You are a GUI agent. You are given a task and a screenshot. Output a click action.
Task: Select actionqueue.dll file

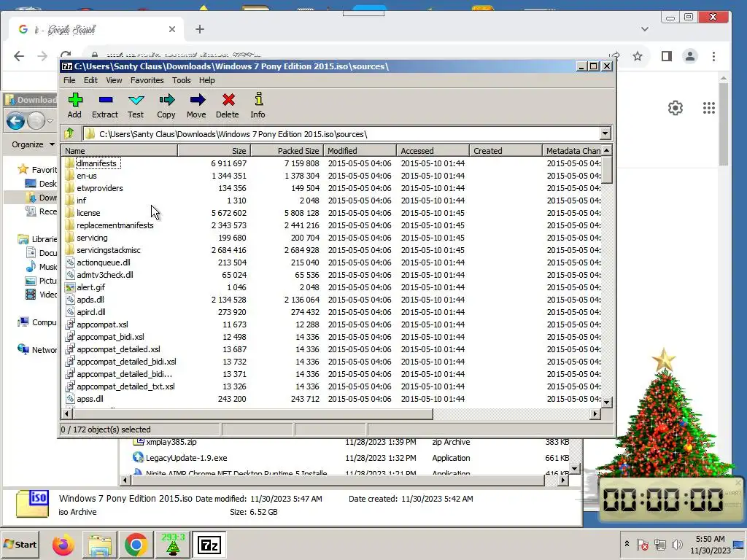(x=104, y=262)
